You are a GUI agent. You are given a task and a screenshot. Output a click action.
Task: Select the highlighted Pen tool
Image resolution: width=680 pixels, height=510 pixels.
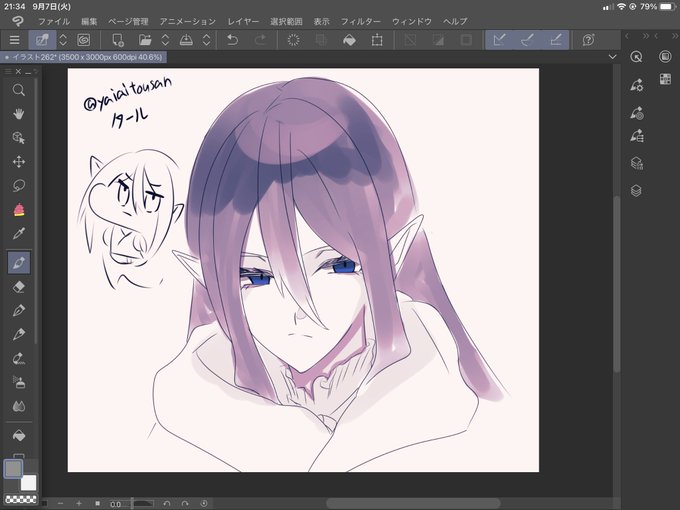point(19,262)
